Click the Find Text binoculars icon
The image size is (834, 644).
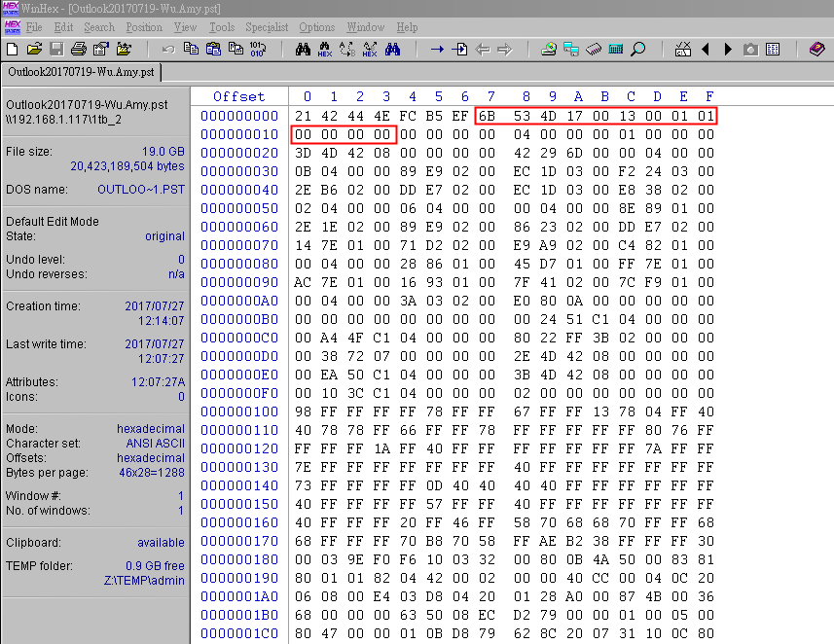[x=303, y=50]
